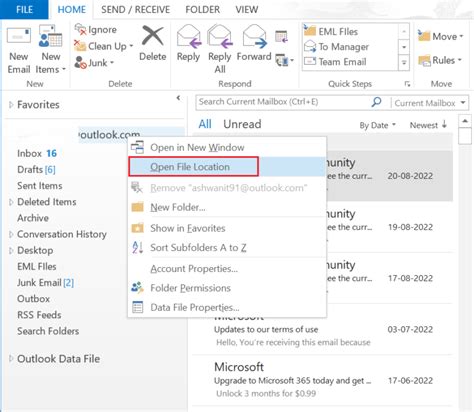Screen dimensions: 474x412
Task: Click the Junk icon
Action: coord(80,62)
